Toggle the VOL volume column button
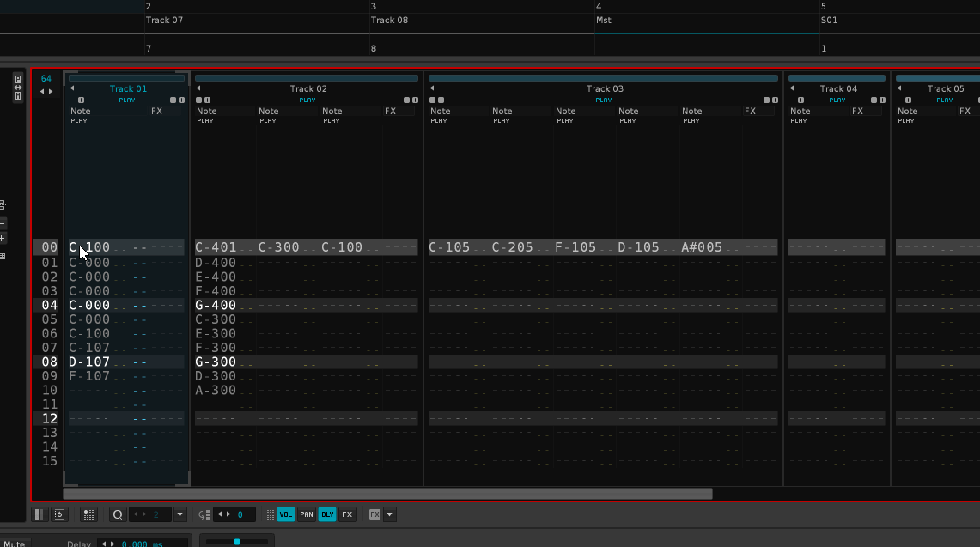Viewport: 980px width, 547px height. click(x=285, y=514)
